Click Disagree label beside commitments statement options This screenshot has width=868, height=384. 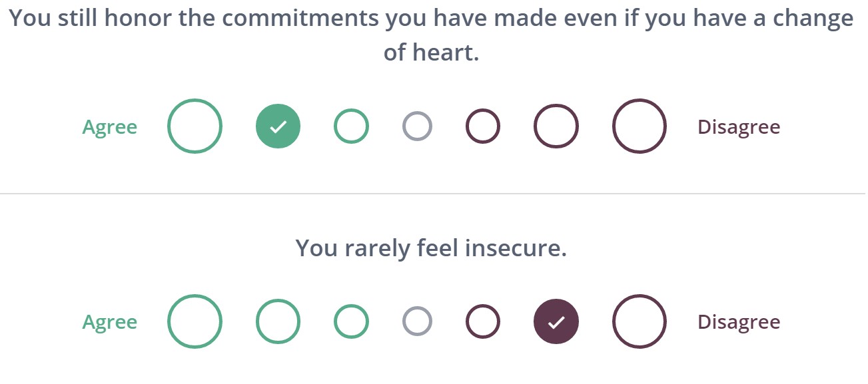[x=739, y=127]
